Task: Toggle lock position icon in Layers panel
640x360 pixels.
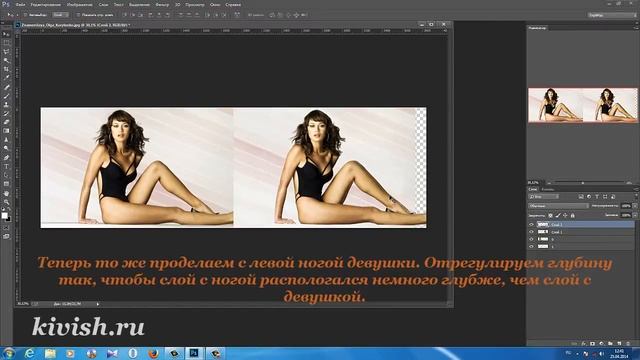Action: 565,215
